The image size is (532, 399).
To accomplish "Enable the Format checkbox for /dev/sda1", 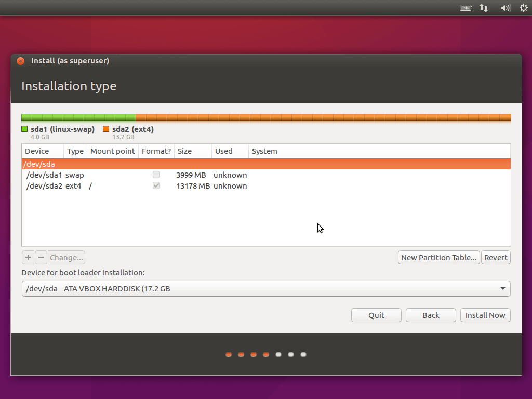I will 156,175.
